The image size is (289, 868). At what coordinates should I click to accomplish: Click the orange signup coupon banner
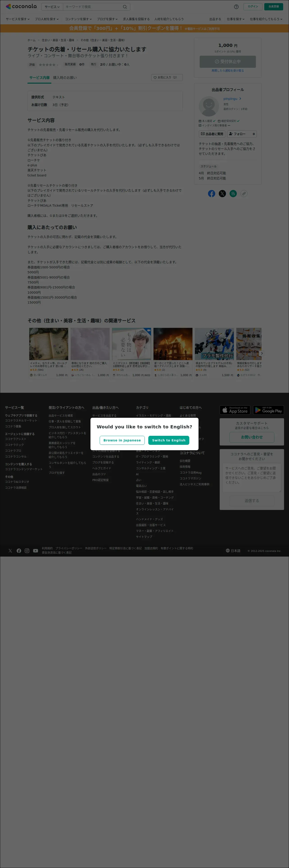point(144,28)
